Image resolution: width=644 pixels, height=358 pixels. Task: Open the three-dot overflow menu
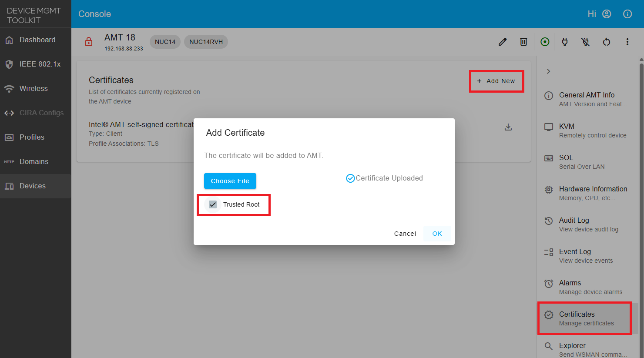[627, 41]
